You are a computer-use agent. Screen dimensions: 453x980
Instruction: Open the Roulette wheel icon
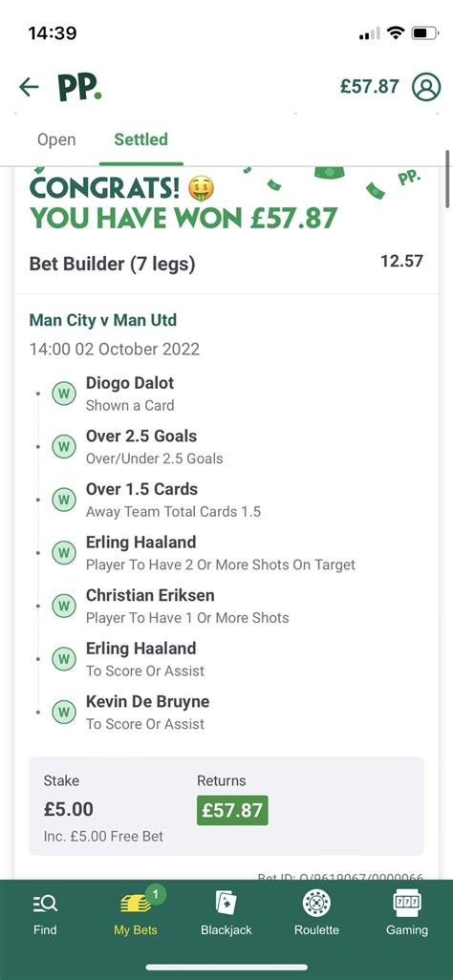[316, 904]
